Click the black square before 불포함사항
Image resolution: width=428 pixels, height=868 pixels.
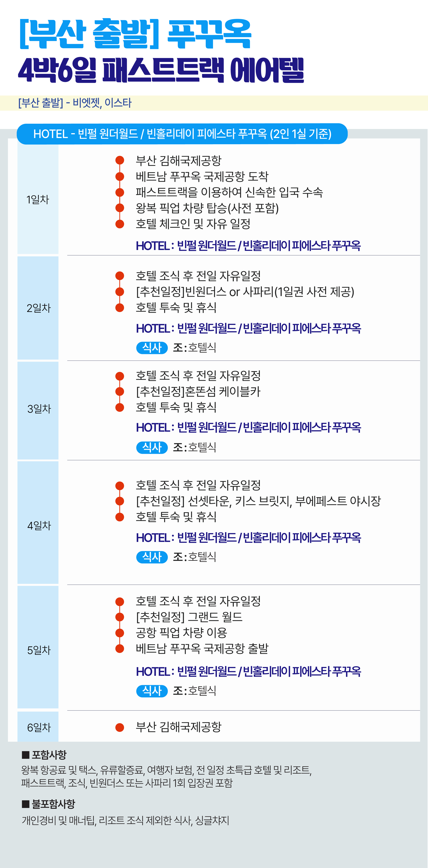point(26,804)
